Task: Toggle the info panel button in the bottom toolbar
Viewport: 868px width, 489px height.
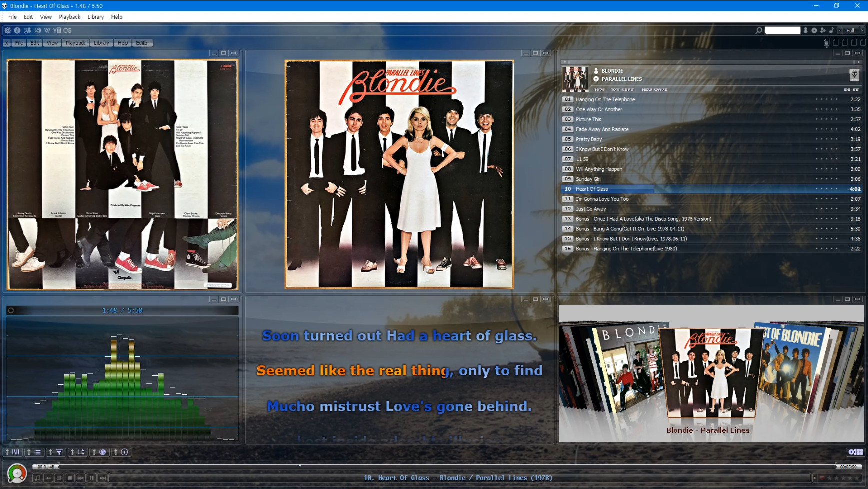Action: point(121,452)
